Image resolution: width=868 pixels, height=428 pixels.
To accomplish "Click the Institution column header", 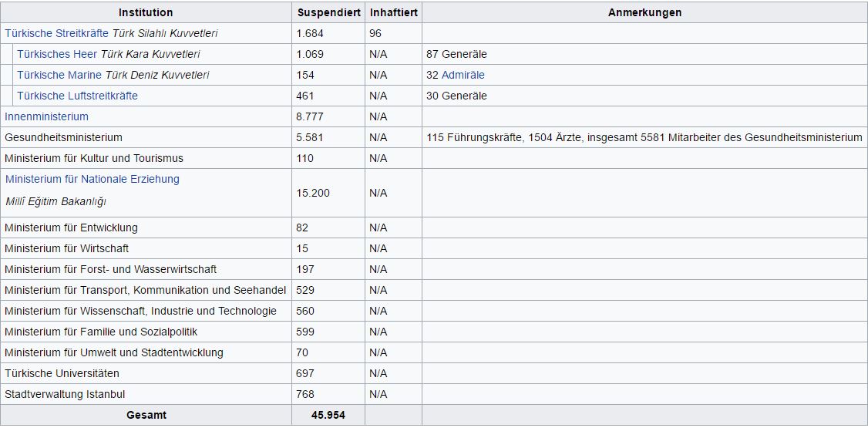I will point(146,12).
